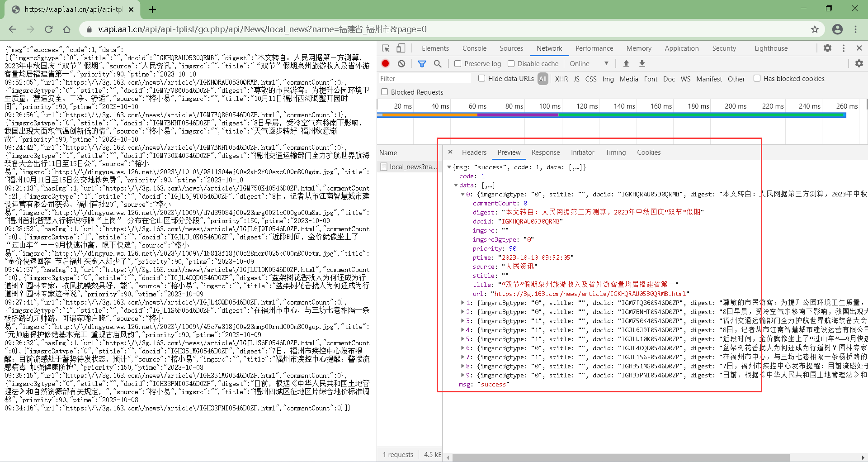The height and width of the screenshot is (462, 868).
Task: Tick the Hide data URLs checkbox
Action: tap(482, 78)
